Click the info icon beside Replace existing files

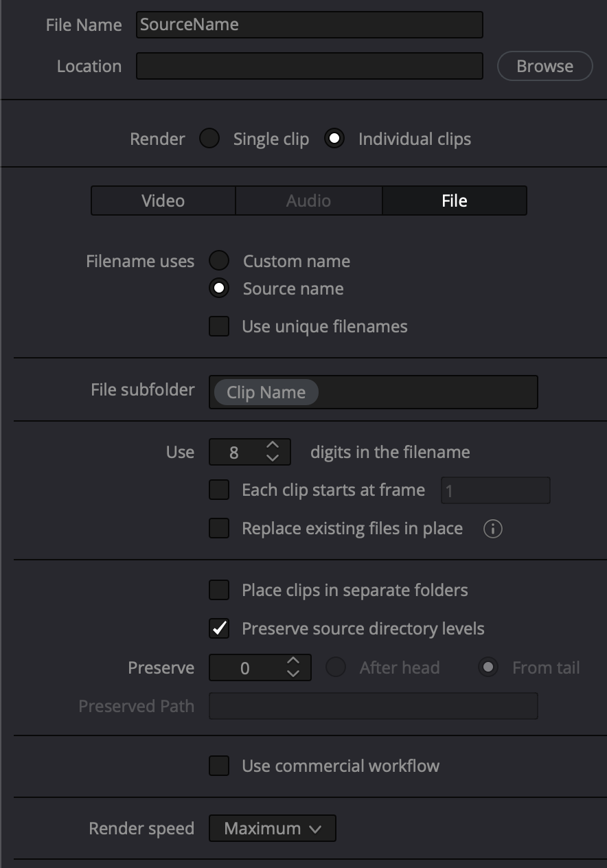pos(492,529)
